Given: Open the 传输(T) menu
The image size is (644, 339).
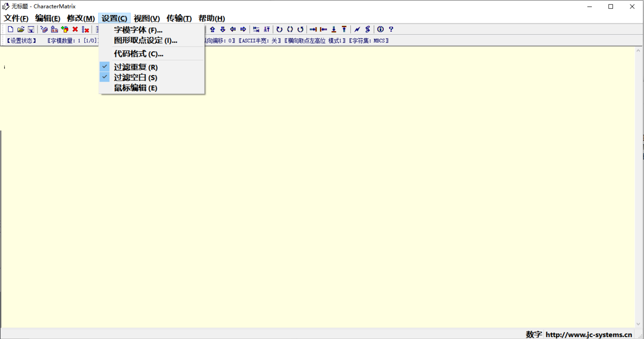Looking at the screenshot, I should pyautogui.click(x=179, y=18).
